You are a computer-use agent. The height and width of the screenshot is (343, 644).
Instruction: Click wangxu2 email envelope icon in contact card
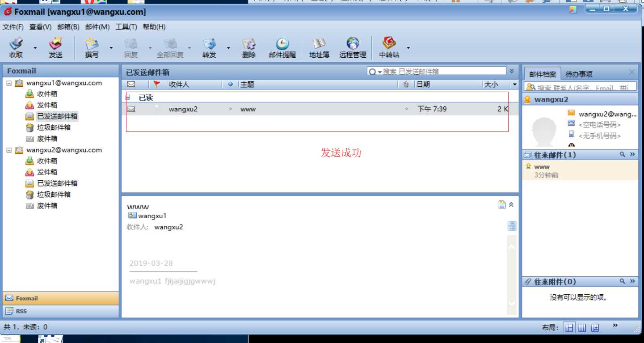point(571,114)
